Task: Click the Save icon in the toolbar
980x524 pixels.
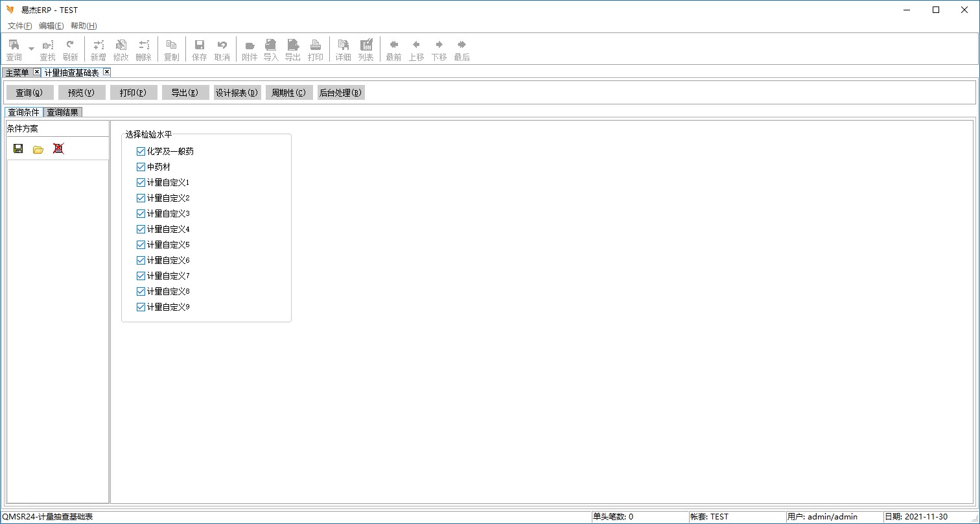Action: (200, 49)
